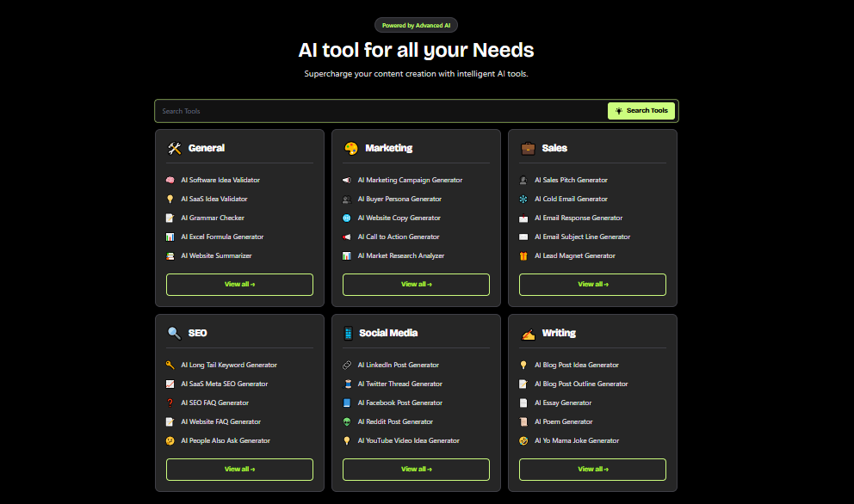Open the AI Sales Pitch Generator link
This screenshot has height=504, width=854.
[571, 180]
